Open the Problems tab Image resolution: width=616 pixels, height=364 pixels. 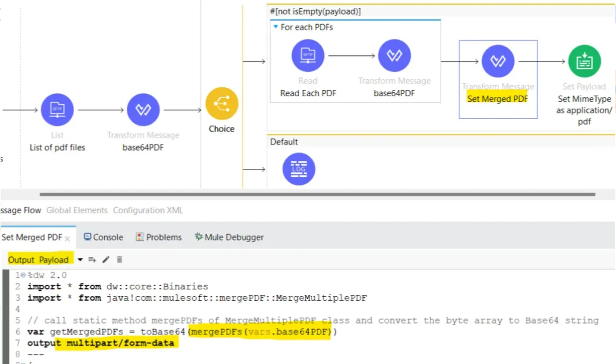pos(159,237)
